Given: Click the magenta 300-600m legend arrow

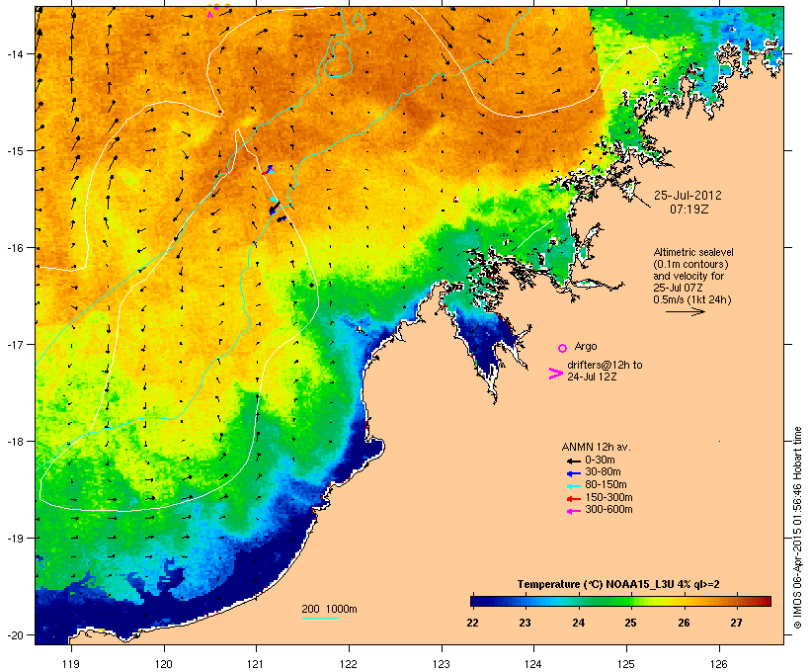Looking at the screenshot, I should pos(573,511).
